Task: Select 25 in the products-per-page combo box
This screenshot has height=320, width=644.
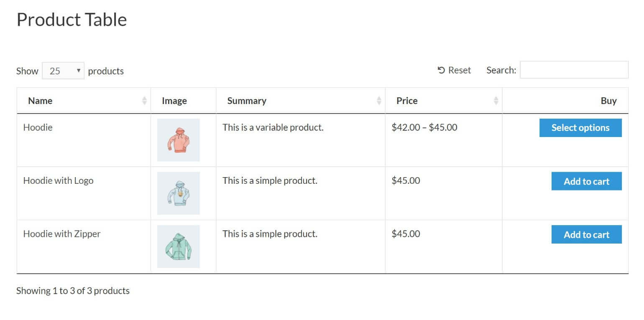Action: click(63, 71)
